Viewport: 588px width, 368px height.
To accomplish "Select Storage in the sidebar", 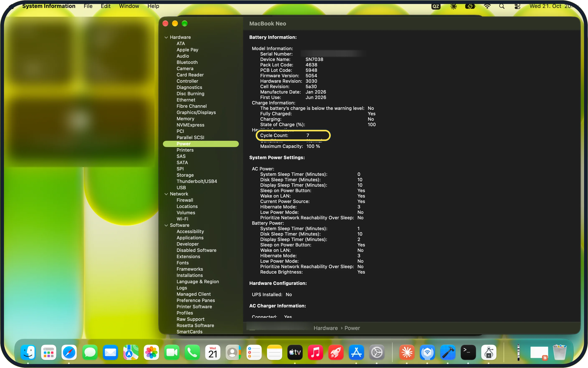I will pos(185,175).
